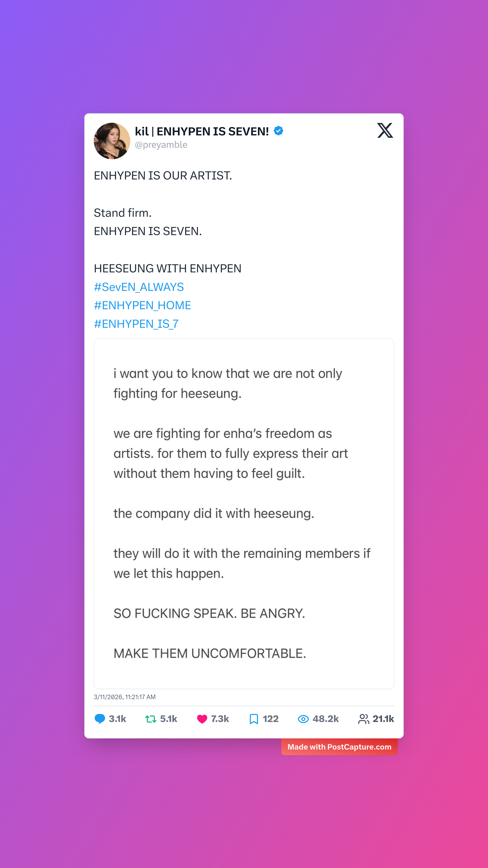Click the pink heart like icon
The height and width of the screenshot is (868, 488).
click(202, 719)
